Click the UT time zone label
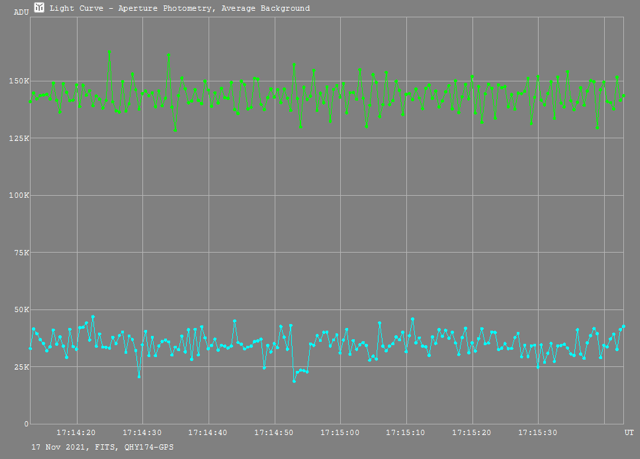 tap(629, 432)
